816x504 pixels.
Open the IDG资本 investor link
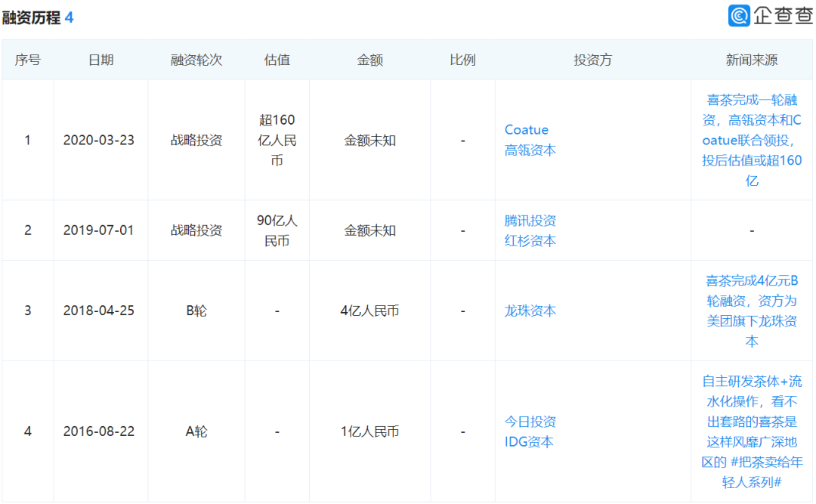529,441
